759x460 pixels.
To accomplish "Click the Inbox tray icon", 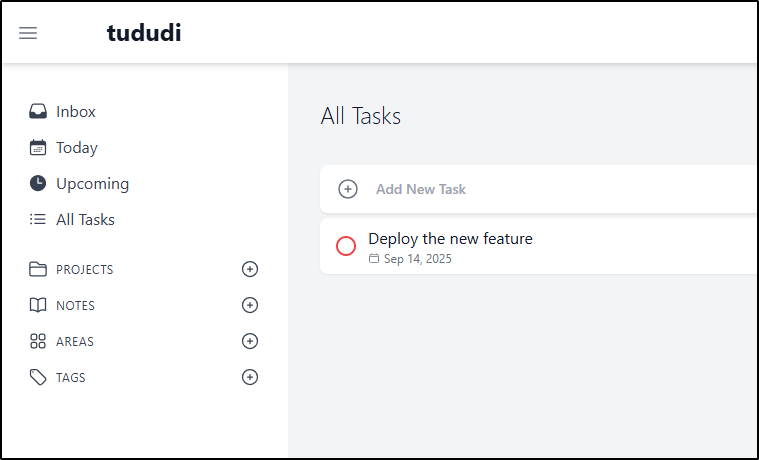I will pos(38,111).
